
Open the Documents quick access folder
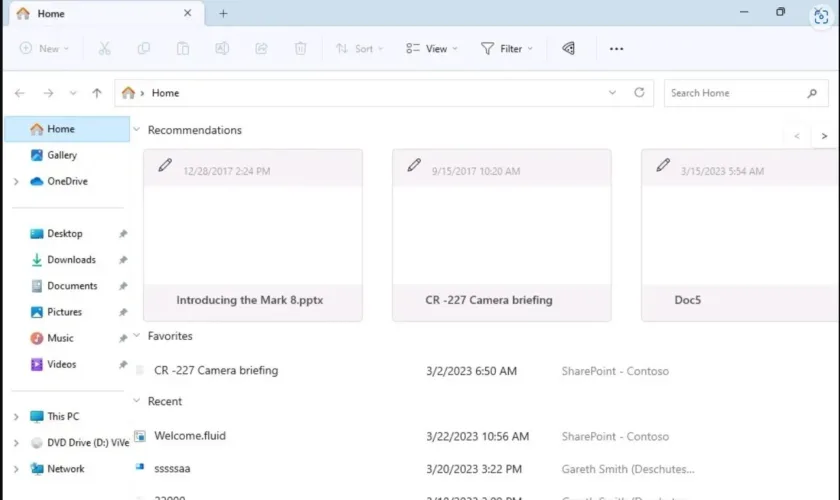pyautogui.click(x=72, y=286)
